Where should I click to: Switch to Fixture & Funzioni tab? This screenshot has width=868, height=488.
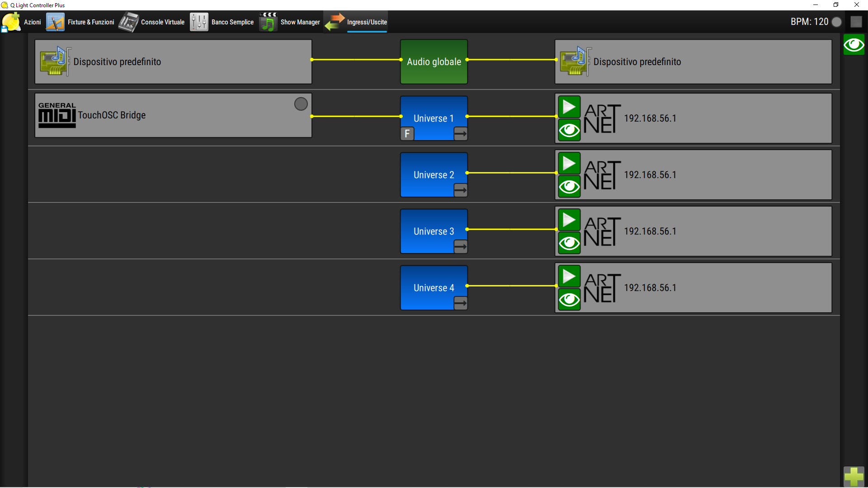coord(80,22)
